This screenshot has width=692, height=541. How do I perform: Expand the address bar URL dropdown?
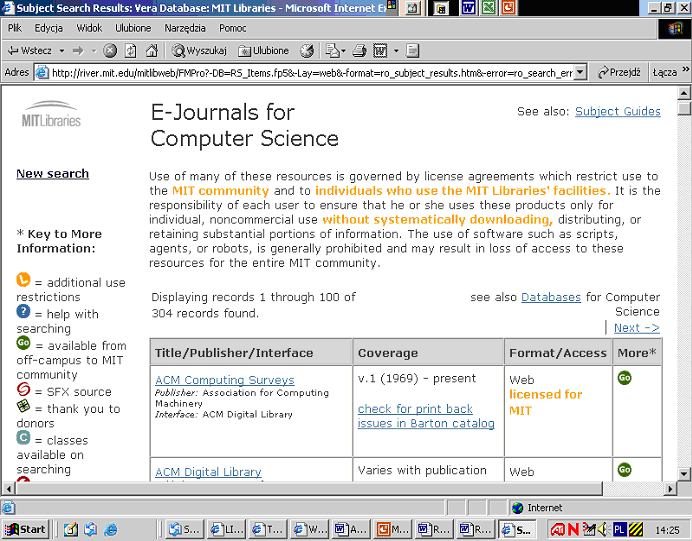pos(582,72)
